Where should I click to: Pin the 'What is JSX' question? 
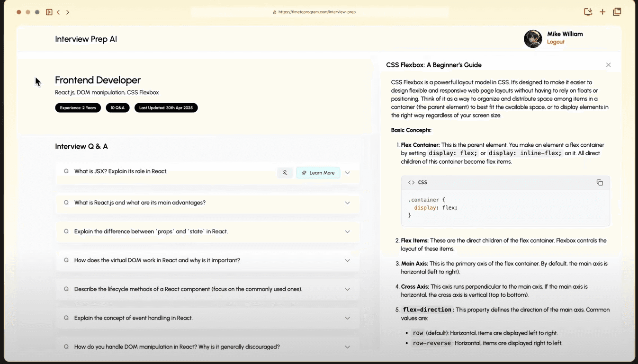[x=285, y=173]
